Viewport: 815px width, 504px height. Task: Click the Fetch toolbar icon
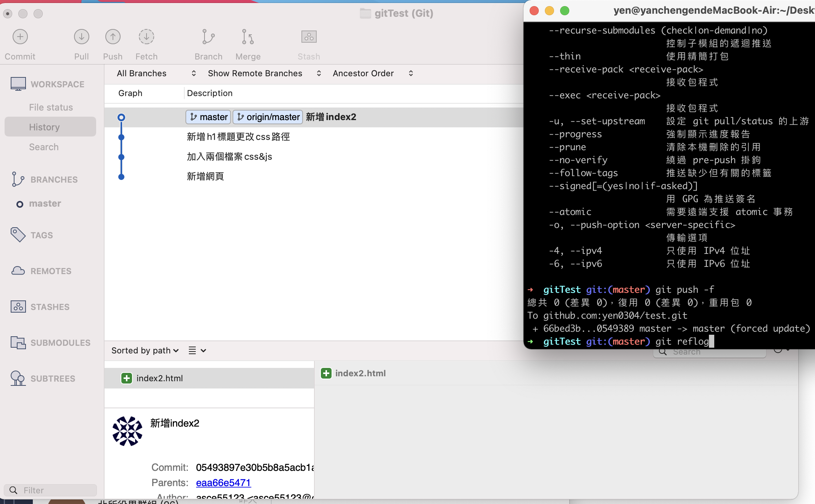tap(146, 37)
